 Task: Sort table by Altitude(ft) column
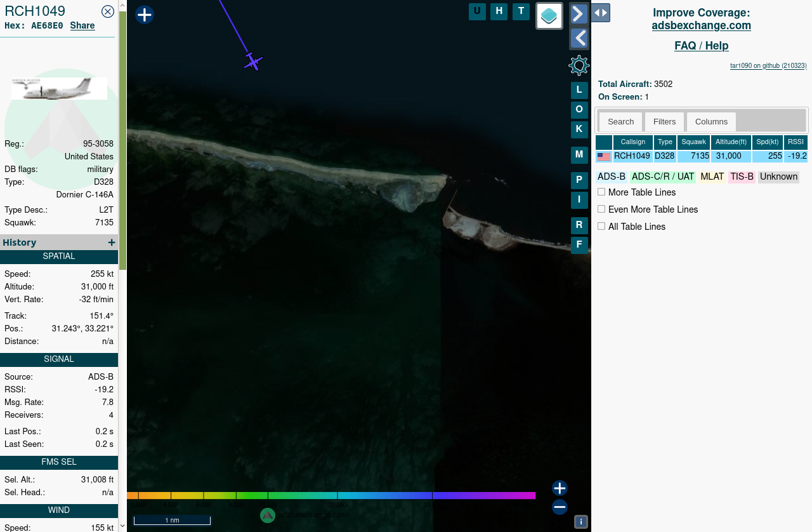tap(731, 142)
